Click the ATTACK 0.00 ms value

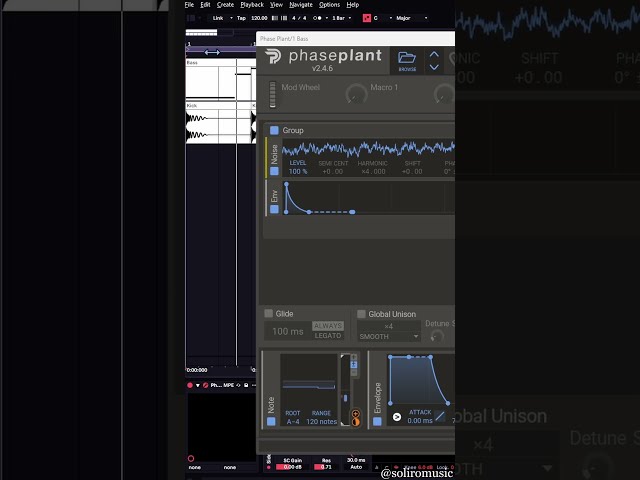tap(420, 421)
